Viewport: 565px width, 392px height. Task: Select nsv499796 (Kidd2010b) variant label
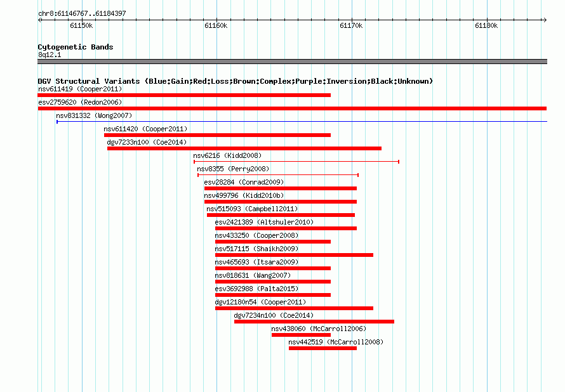pyautogui.click(x=244, y=195)
